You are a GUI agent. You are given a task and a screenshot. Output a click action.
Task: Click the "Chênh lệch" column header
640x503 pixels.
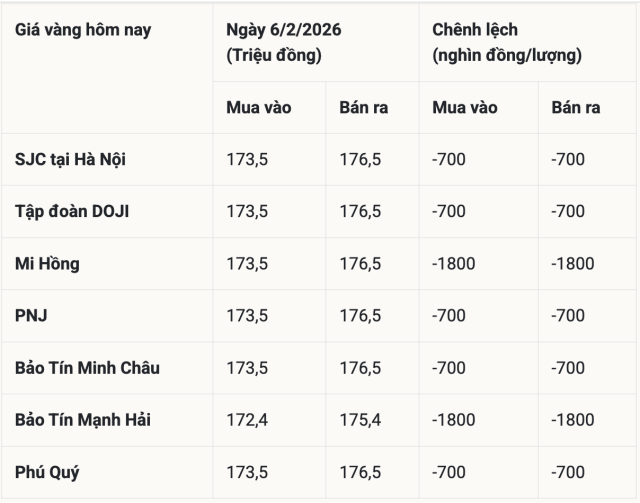[476, 30]
